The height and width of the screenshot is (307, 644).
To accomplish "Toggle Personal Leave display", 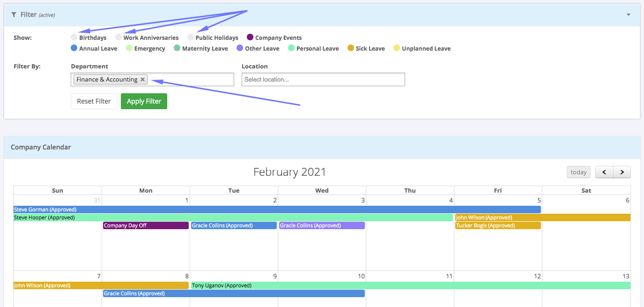I will point(291,48).
